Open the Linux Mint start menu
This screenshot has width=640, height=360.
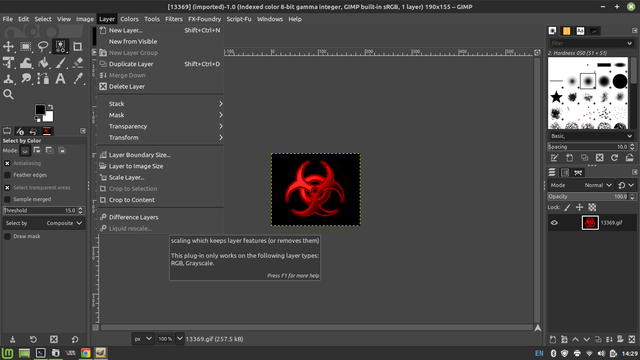pyautogui.click(x=7, y=353)
